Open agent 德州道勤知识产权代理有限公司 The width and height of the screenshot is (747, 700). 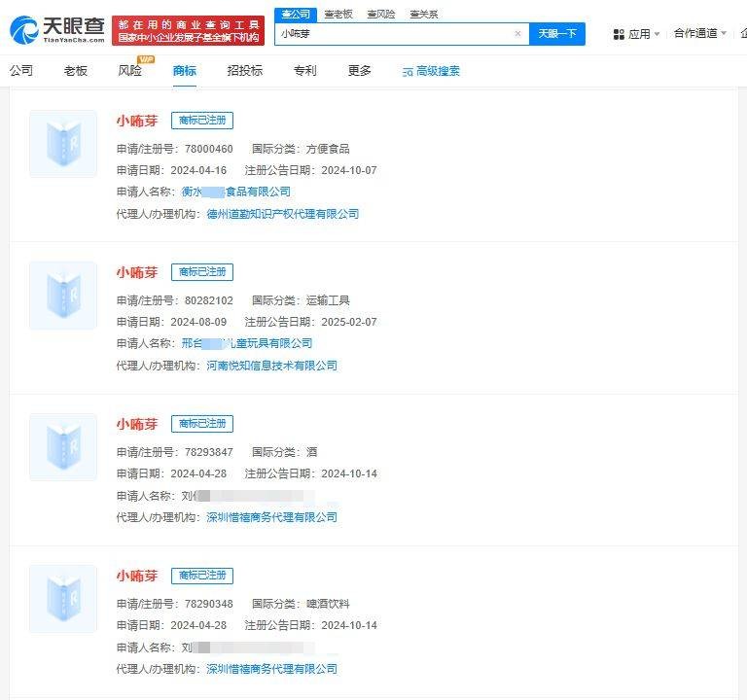point(282,214)
